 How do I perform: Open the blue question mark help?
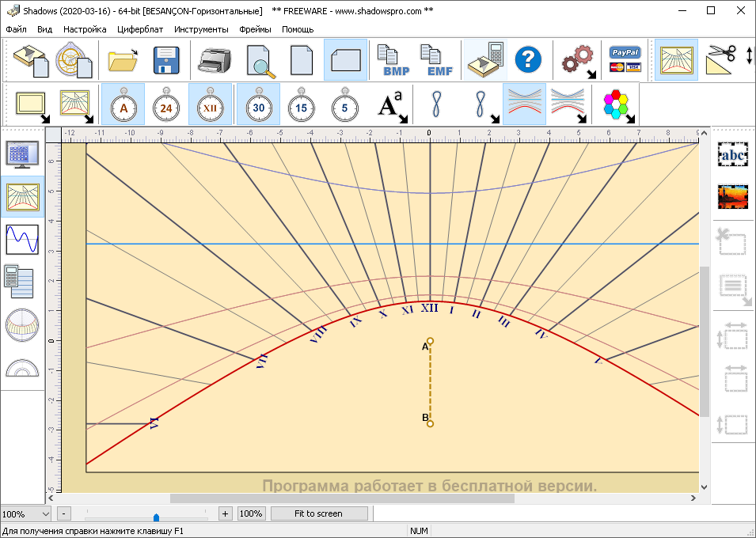(x=528, y=60)
